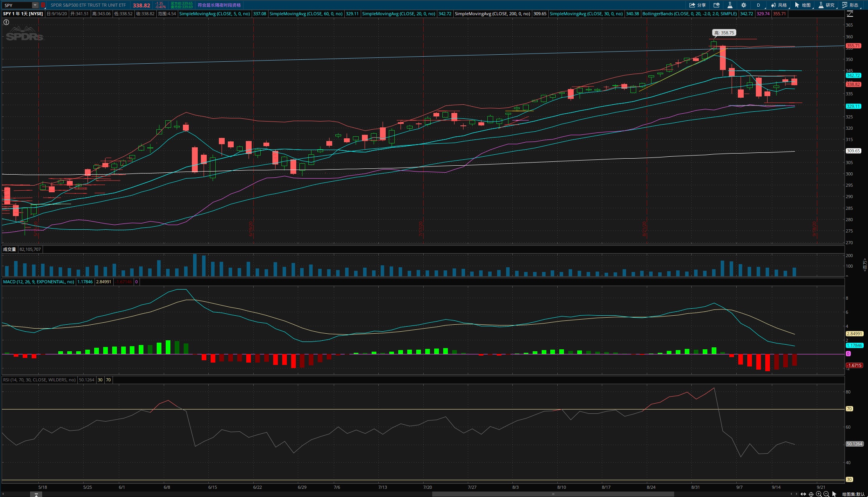This screenshot has height=497, width=868.
Task: Open the 形态 patterns menu
Action: [850, 5]
